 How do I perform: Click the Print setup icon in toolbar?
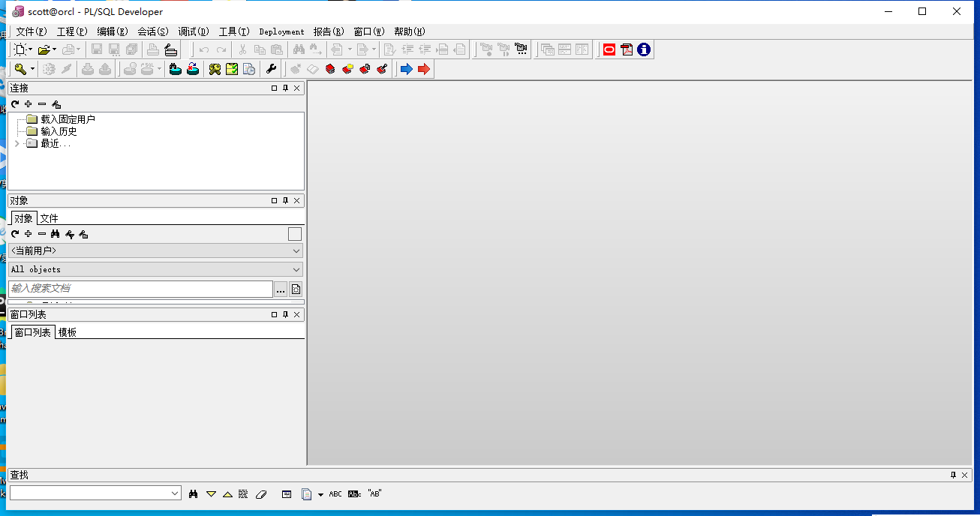click(170, 50)
